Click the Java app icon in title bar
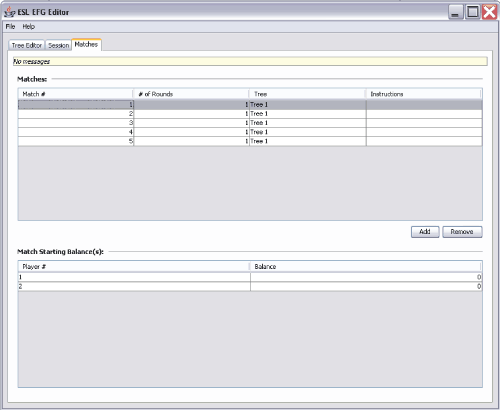The image size is (500, 410). (9, 12)
